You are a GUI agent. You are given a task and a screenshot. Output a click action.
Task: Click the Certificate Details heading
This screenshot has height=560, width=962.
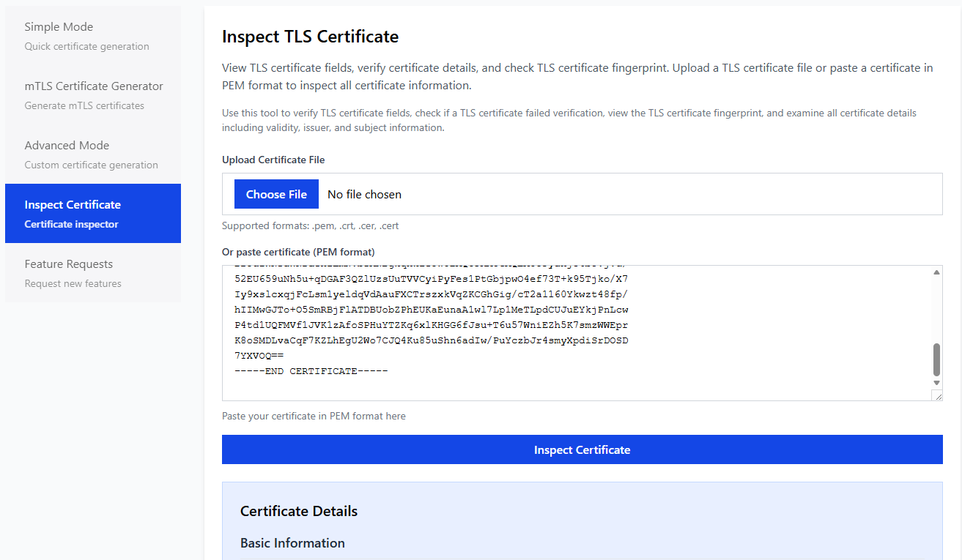[298, 510]
